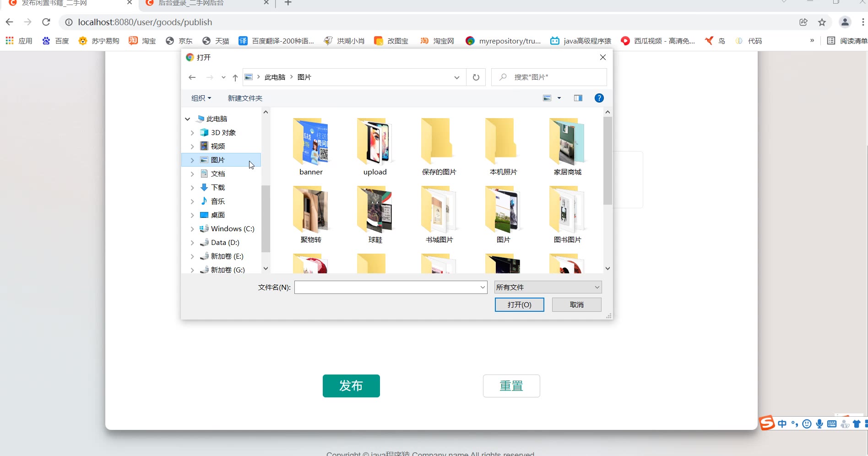Image resolution: width=868 pixels, height=456 pixels.
Task: Expand the 3D 对象 tree node
Action: [x=192, y=133]
